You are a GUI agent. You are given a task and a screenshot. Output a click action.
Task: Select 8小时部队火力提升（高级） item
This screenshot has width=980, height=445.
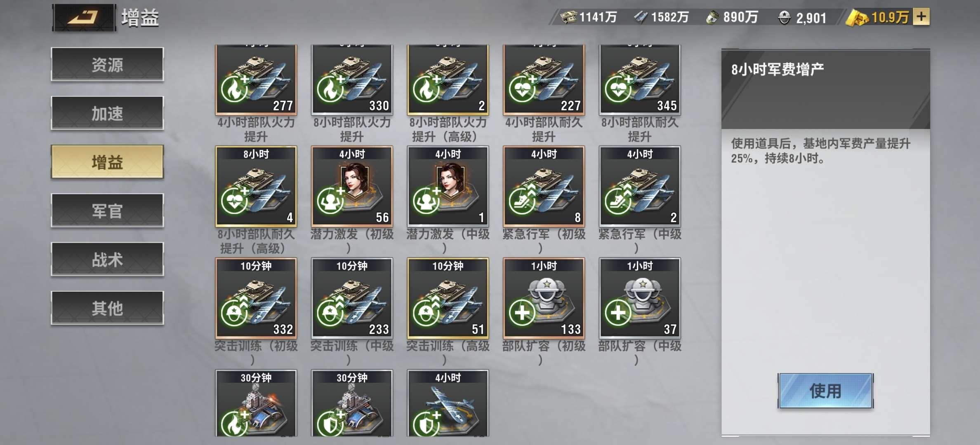(x=448, y=80)
